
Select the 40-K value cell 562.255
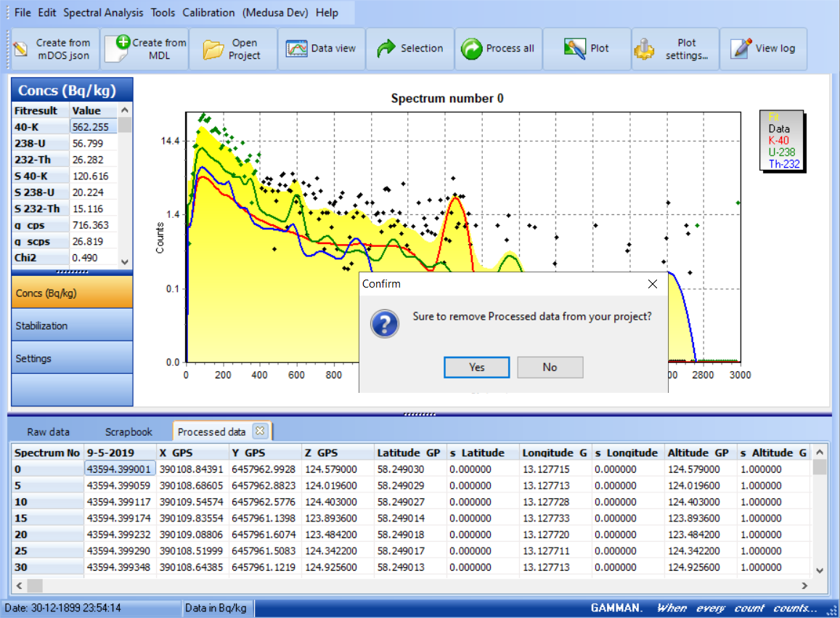coord(93,126)
